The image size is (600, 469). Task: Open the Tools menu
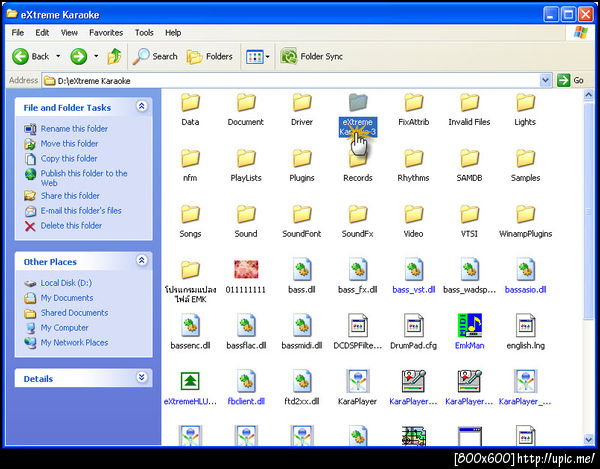(x=144, y=33)
